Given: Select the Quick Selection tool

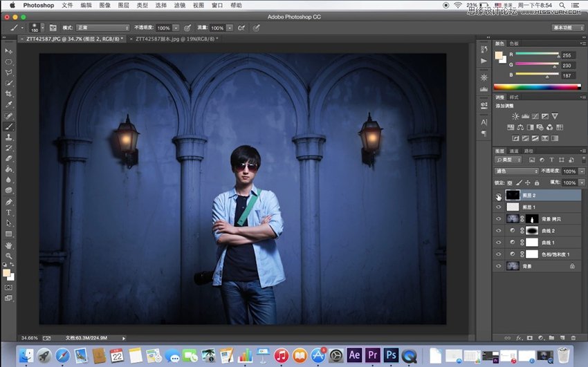Looking at the screenshot, I should 8,83.
